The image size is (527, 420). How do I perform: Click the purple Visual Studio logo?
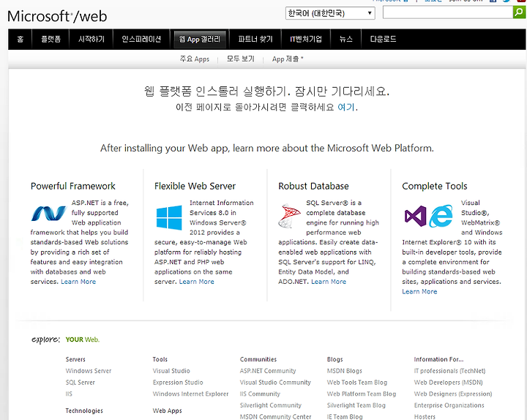416,216
